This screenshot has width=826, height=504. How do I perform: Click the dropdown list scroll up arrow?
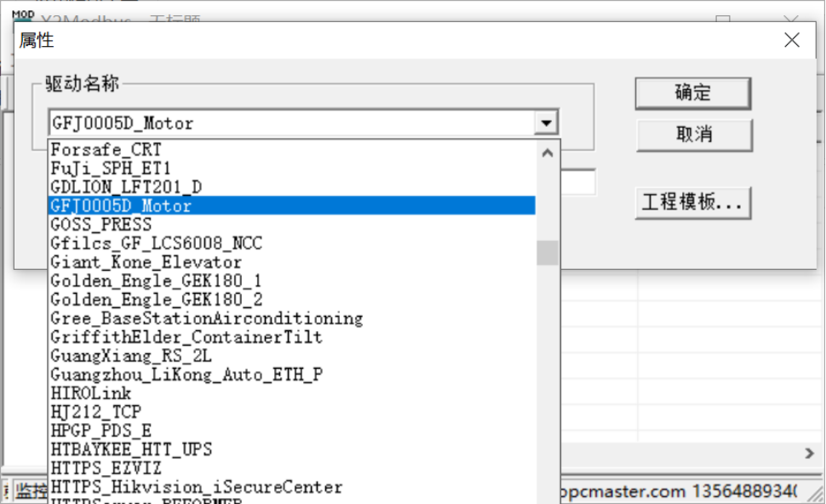(548, 152)
